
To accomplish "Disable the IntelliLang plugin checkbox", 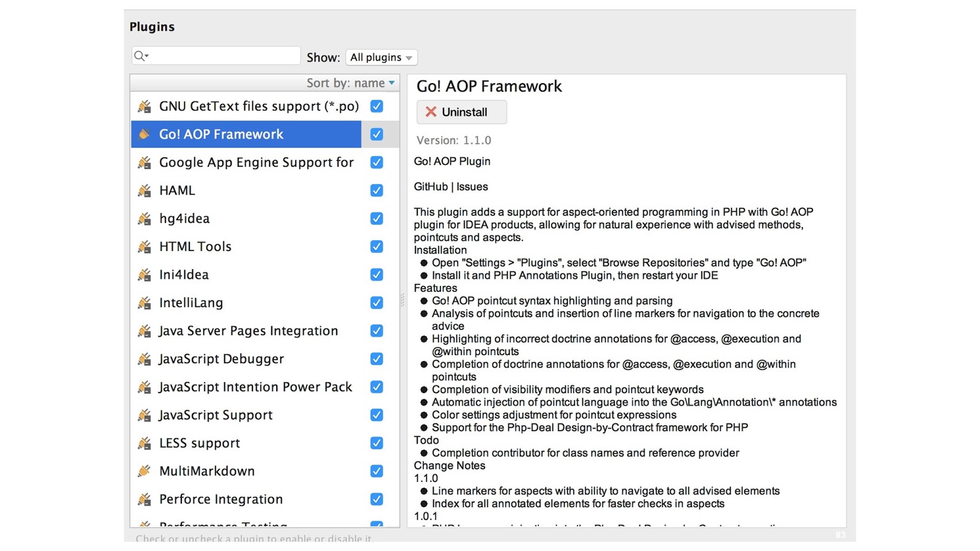I will [377, 303].
